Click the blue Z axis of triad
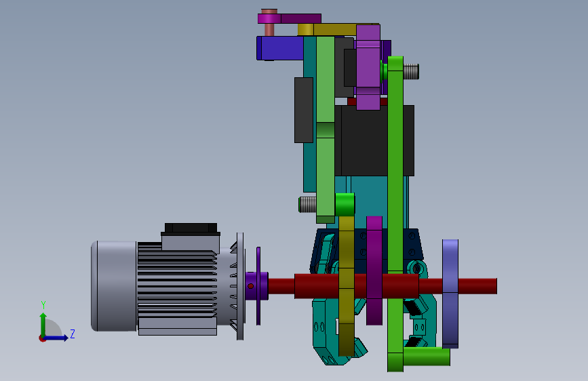Screen dimensions: 588x381 pyautogui.click(x=56, y=338)
